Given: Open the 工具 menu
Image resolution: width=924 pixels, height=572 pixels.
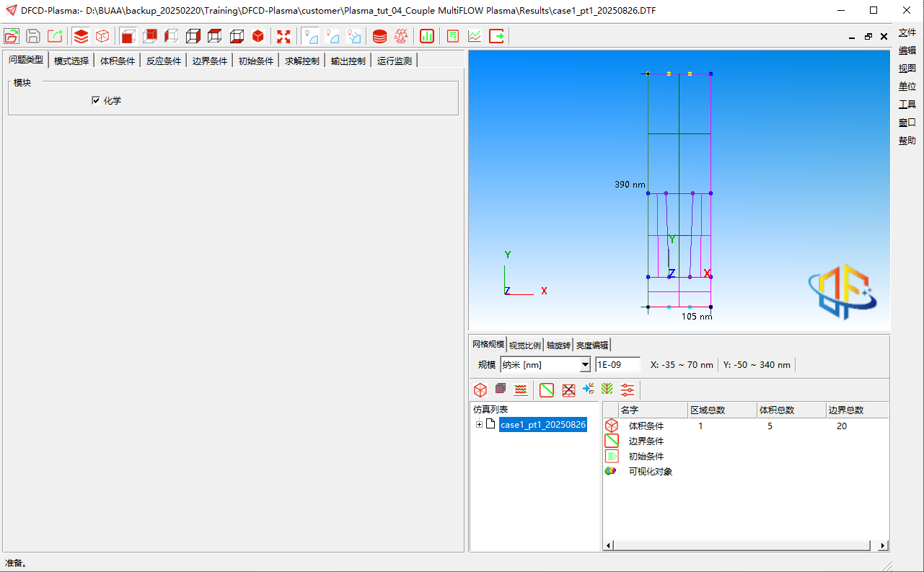Looking at the screenshot, I should coord(907,105).
